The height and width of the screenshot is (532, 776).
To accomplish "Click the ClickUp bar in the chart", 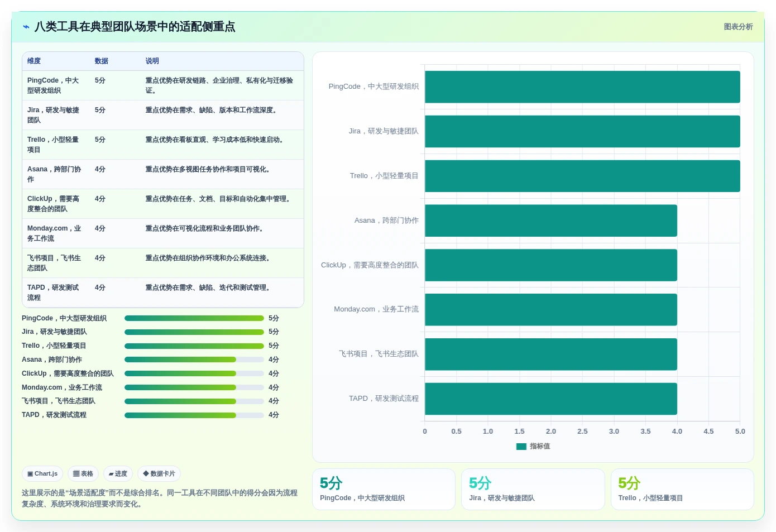I will click(x=551, y=265).
